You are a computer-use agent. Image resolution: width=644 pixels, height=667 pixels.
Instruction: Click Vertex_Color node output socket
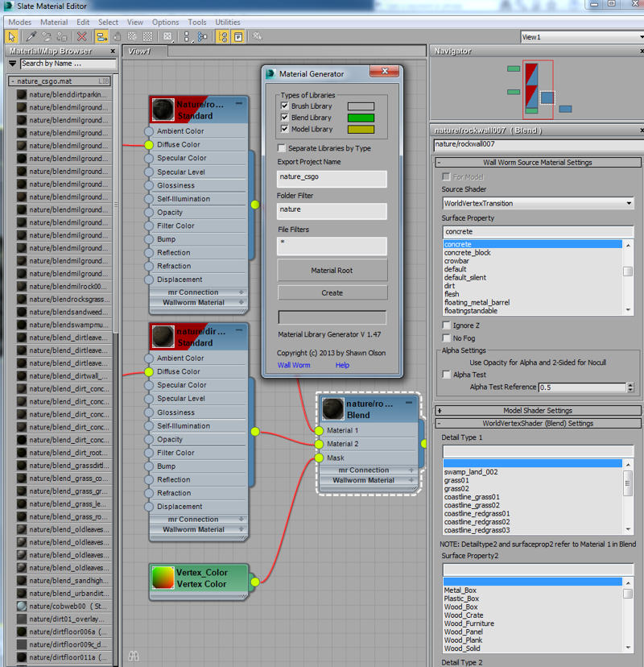(255, 582)
